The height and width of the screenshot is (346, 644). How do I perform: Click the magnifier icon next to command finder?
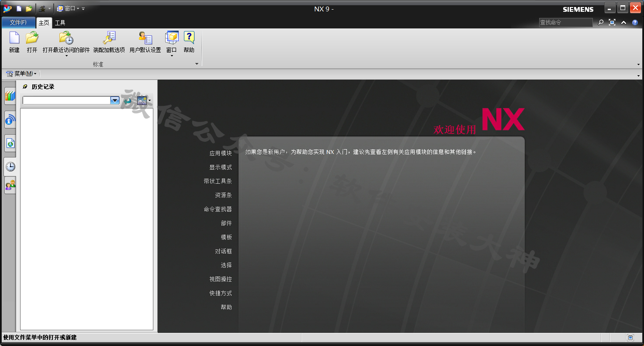[601, 22]
